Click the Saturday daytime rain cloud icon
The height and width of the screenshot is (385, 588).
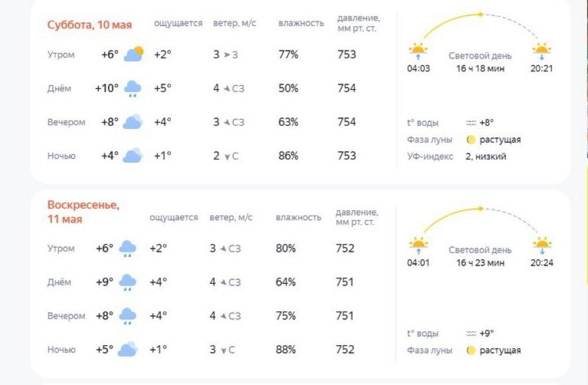pyautogui.click(x=133, y=88)
